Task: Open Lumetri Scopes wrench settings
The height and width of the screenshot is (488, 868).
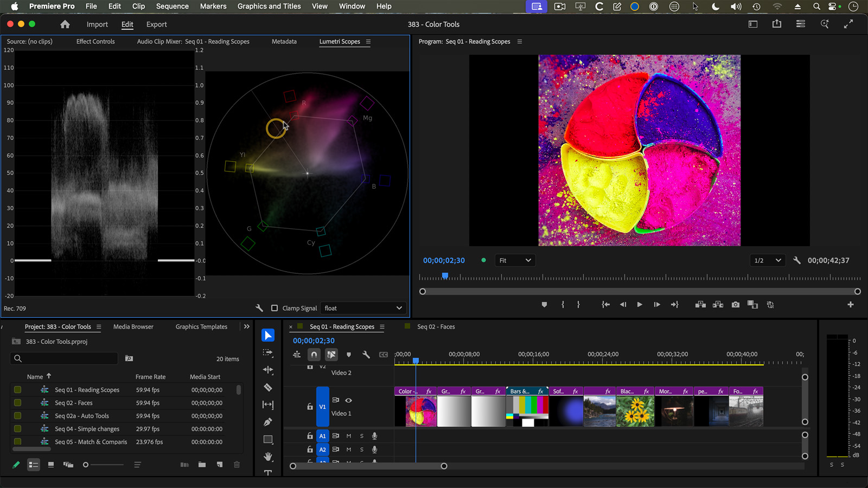Action: (259, 308)
